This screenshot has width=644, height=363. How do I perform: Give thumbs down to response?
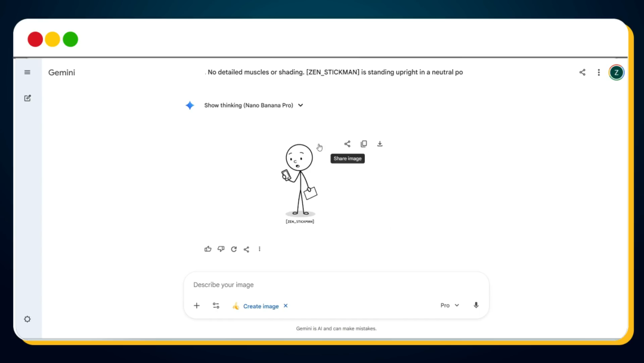pyautogui.click(x=221, y=249)
